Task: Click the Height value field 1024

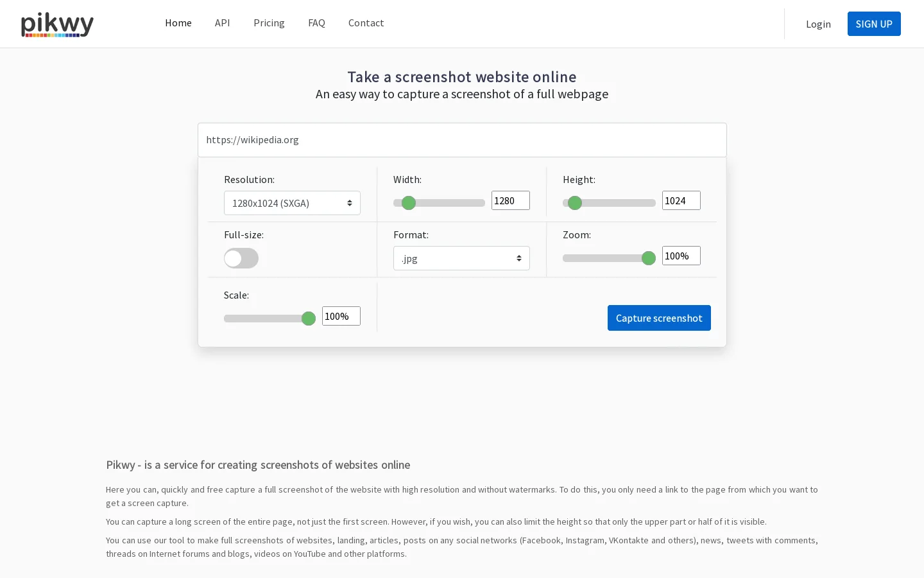Action: [681, 200]
